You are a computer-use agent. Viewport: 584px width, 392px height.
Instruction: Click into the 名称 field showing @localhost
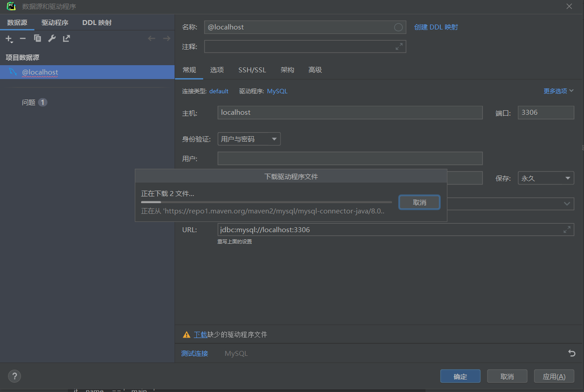pyautogui.click(x=305, y=27)
